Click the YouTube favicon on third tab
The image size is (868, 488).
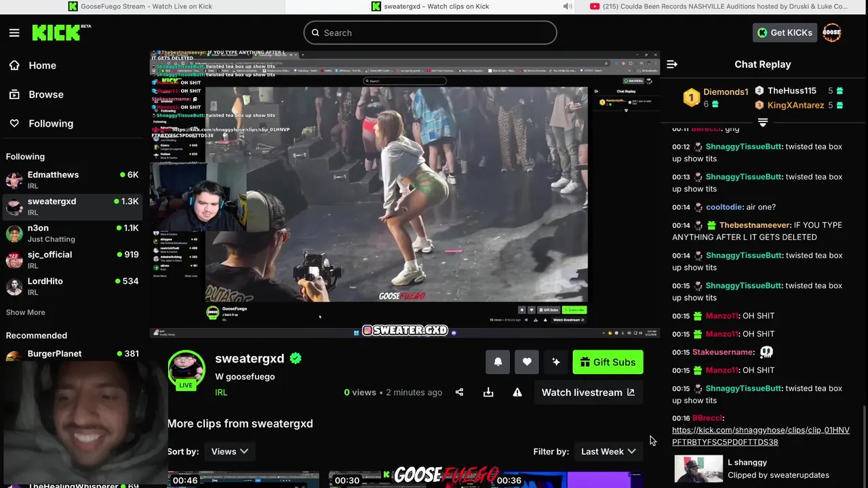click(595, 6)
